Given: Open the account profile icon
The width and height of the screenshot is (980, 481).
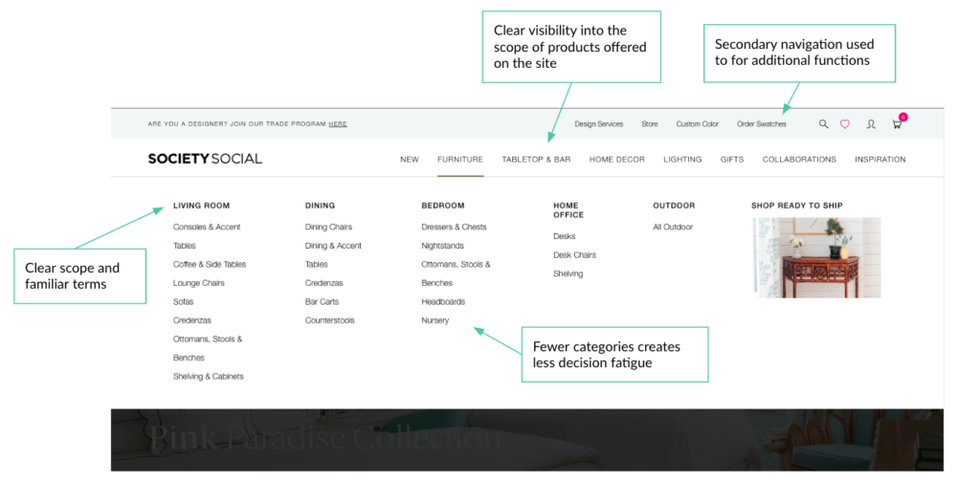Looking at the screenshot, I should 871,123.
